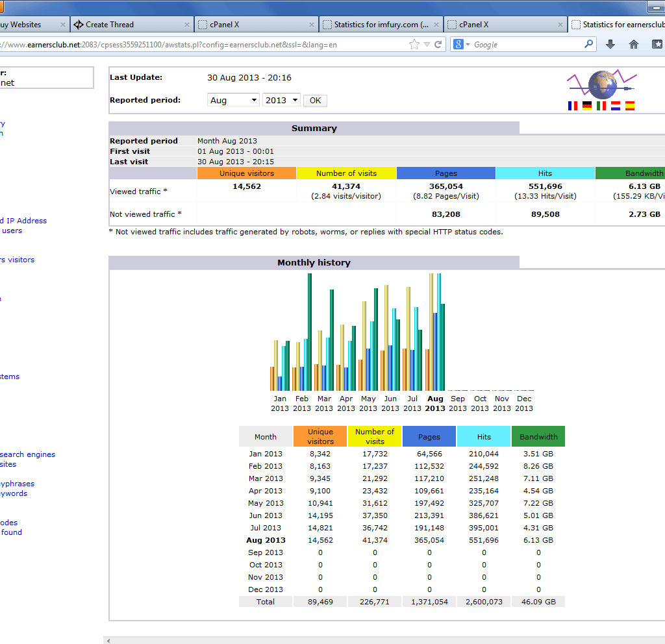Select the Jun 2013 hits value 386,621

coord(484,515)
